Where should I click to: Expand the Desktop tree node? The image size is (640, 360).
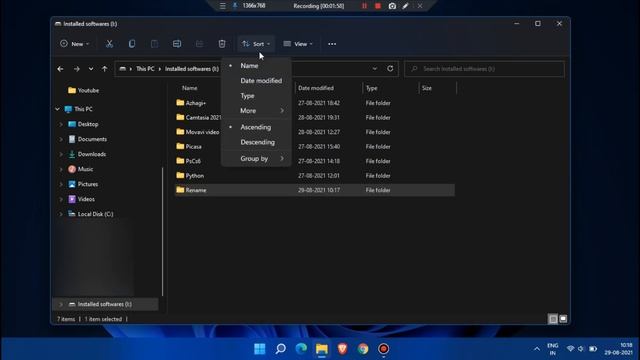61,124
